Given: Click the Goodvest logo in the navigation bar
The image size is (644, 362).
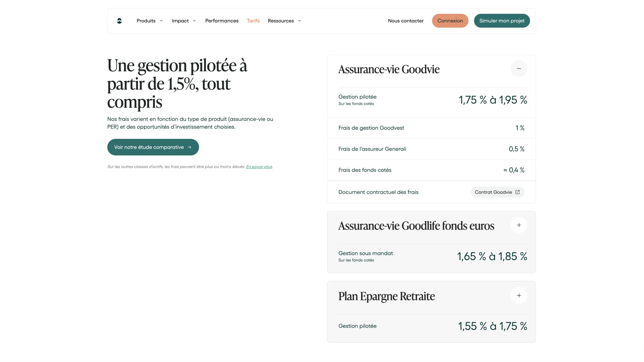Looking at the screenshot, I should (119, 21).
